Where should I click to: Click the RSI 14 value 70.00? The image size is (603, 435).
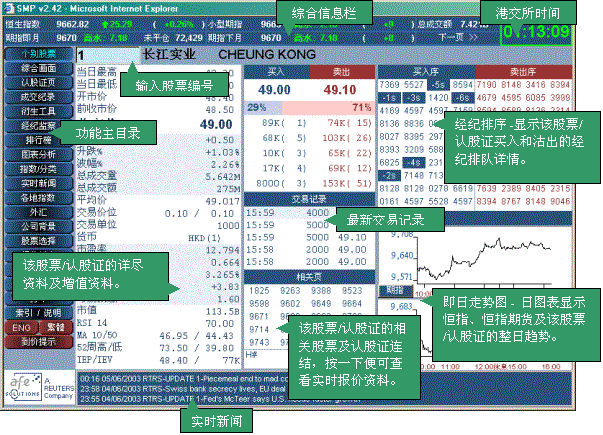[220, 324]
